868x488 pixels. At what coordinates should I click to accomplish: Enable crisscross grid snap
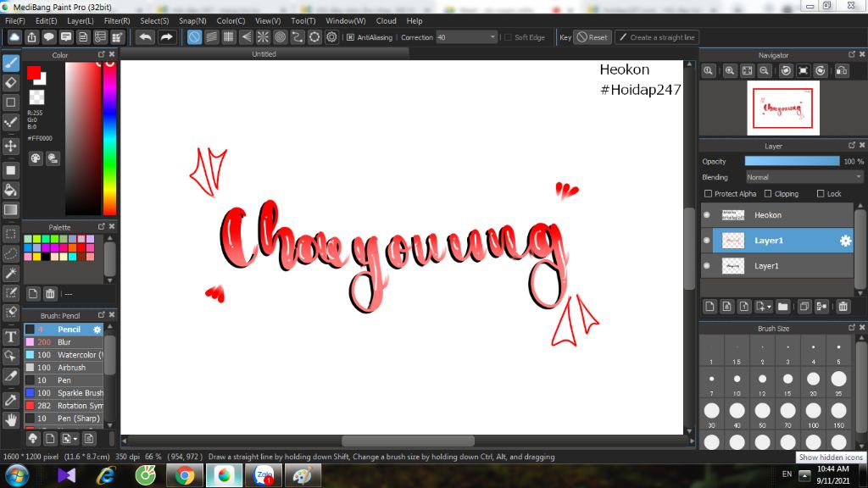tap(229, 37)
